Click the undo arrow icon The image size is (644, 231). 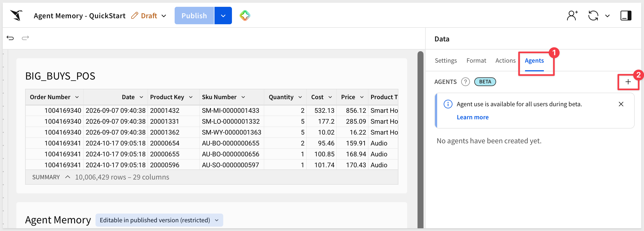coord(10,38)
